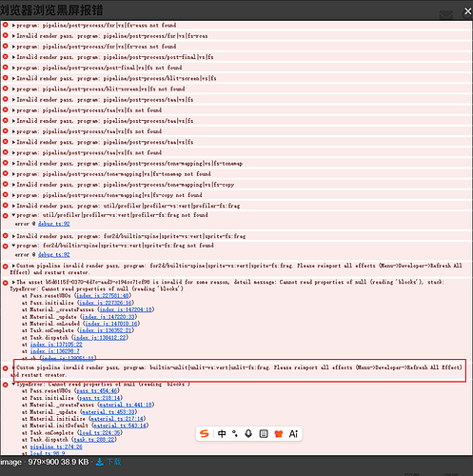Open the material.ts:441:18 source link

(126, 405)
